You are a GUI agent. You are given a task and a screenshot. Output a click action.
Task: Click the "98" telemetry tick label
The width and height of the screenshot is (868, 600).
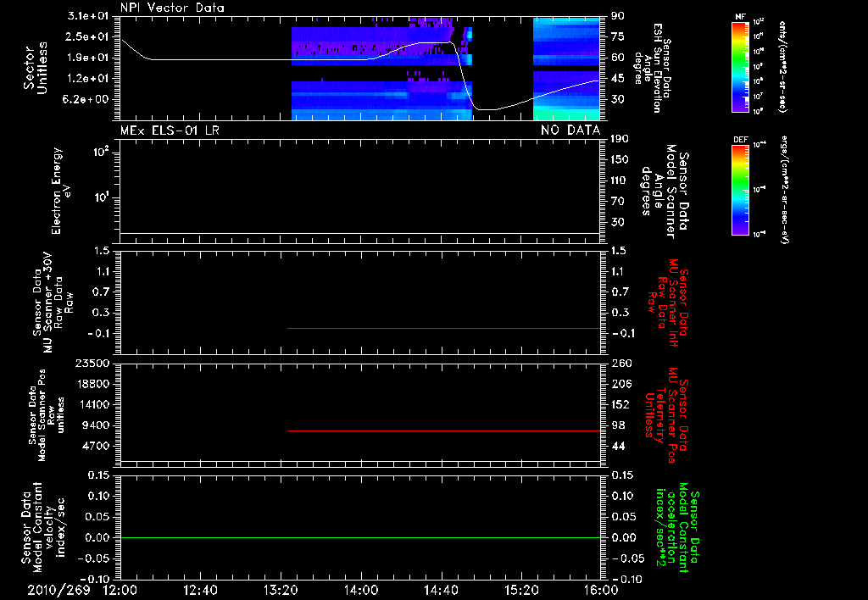coord(618,425)
